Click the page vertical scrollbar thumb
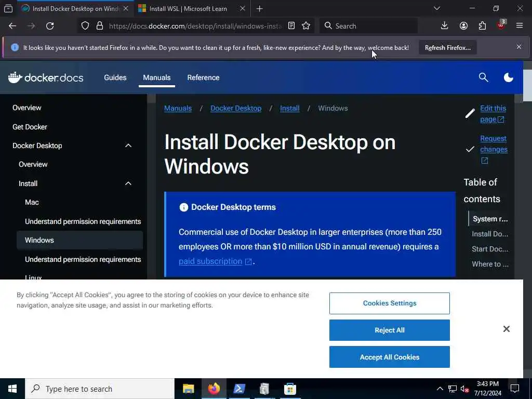 click(x=528, y=86)
